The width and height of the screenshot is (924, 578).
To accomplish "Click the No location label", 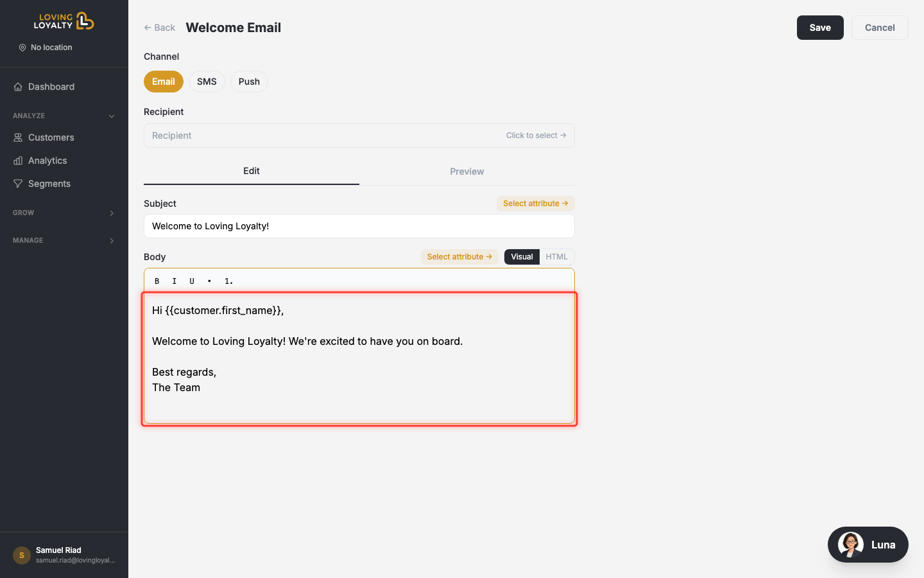I will 51,48.
